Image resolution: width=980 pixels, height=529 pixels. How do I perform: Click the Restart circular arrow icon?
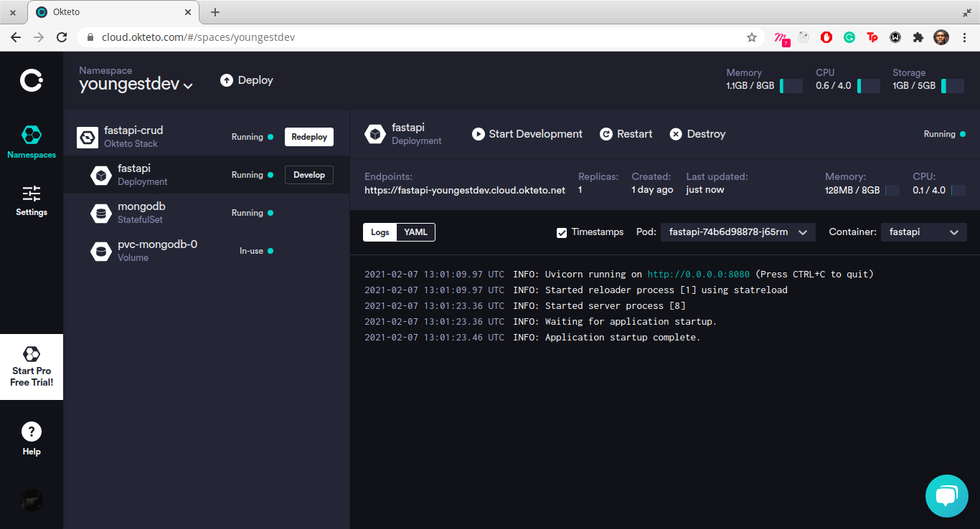tap(606, 134)
